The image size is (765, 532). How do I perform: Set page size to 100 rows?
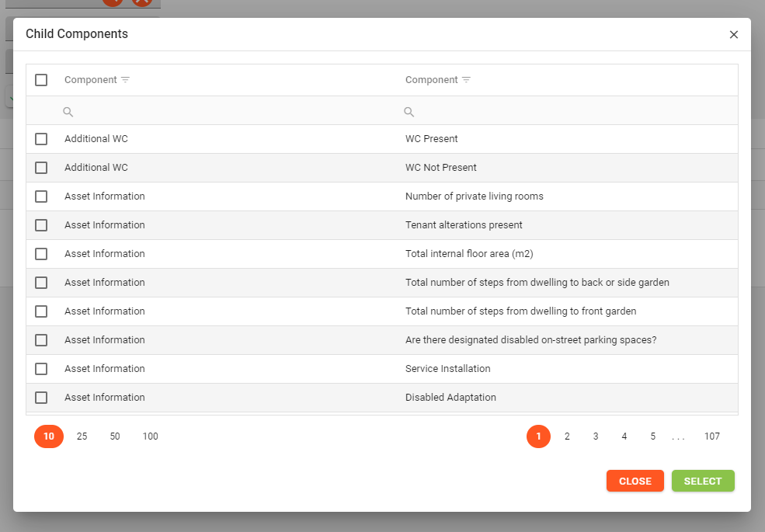click(151, 436)
